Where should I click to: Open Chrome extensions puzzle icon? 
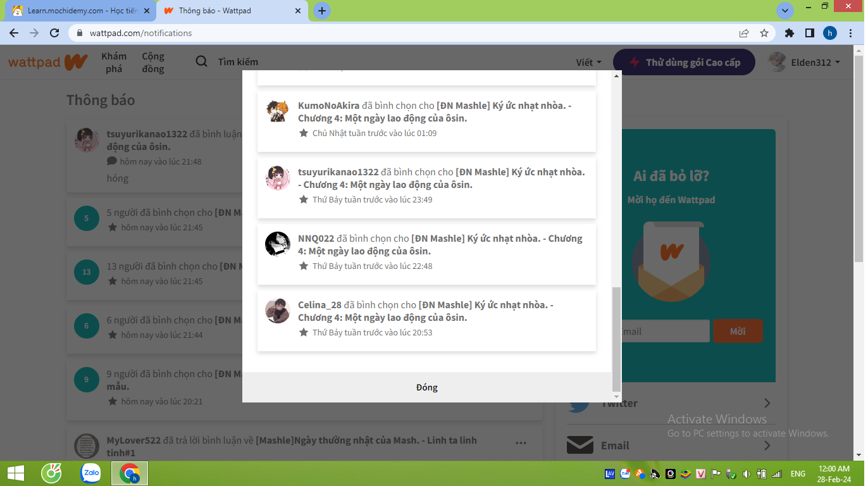[x=789, y=33]
